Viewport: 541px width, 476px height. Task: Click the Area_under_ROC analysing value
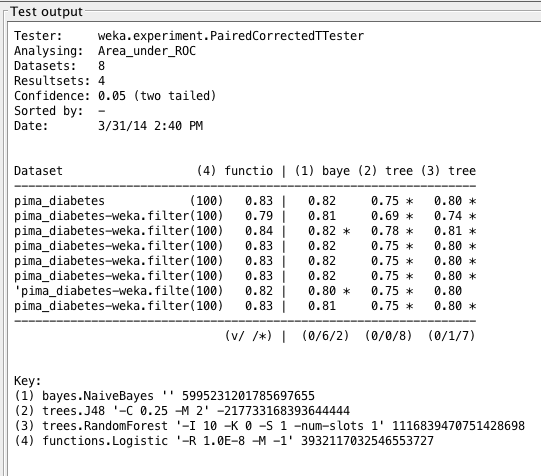[147, 51]
